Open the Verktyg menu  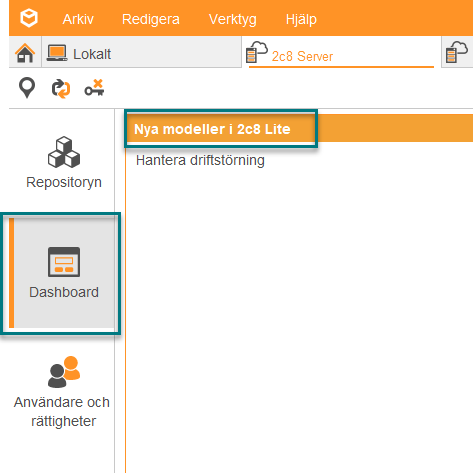[x=233, y=19]
